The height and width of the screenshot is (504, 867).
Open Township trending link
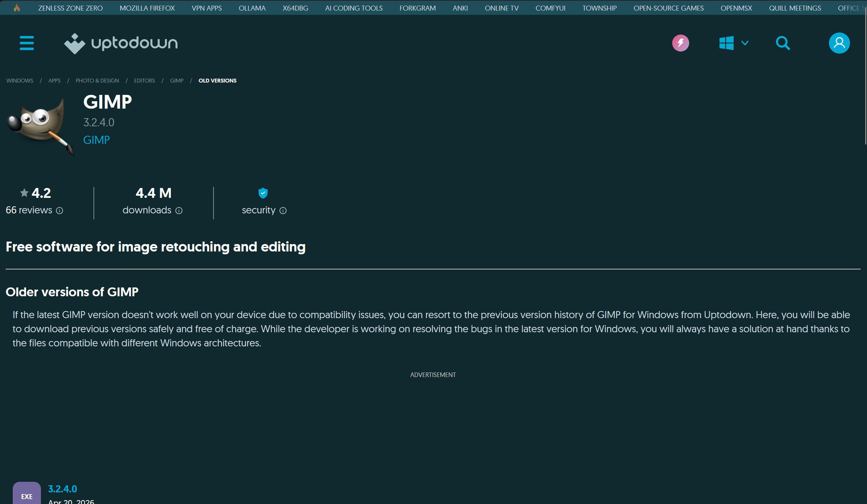(x=600, y=8)
